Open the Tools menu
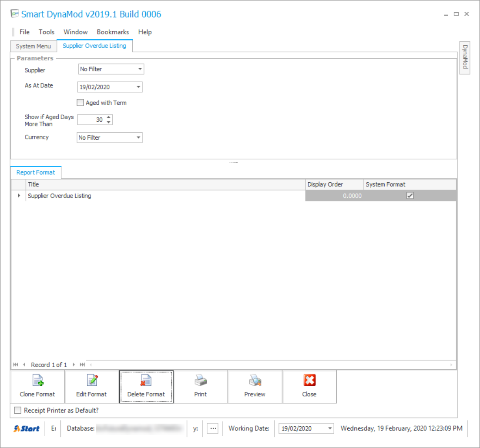The image size is (480, 448). click(47, 32)
